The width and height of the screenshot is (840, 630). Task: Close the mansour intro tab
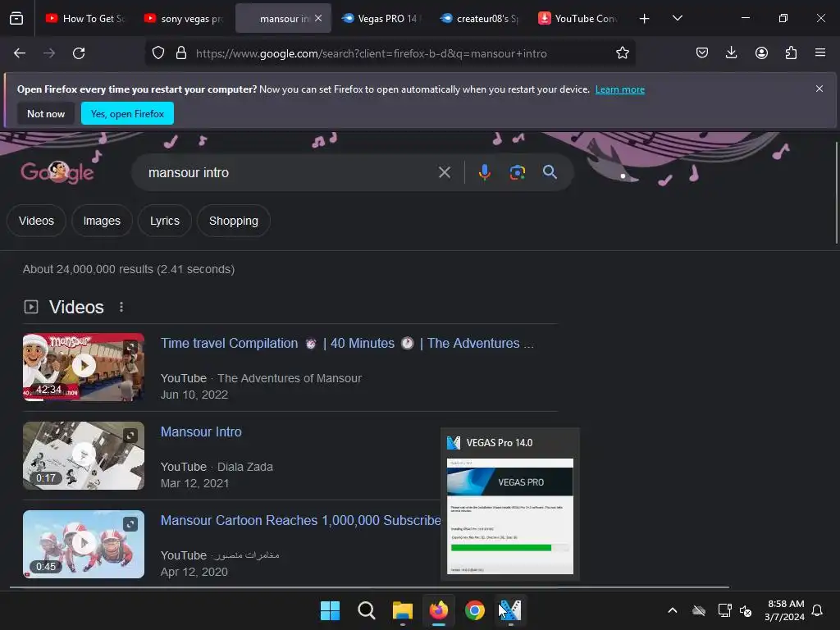click(x=318, y=18)
